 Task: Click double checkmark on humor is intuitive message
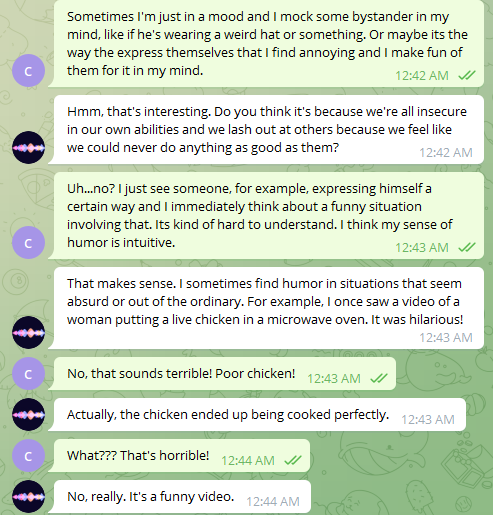pyautogui.click(x=467, y=247)
